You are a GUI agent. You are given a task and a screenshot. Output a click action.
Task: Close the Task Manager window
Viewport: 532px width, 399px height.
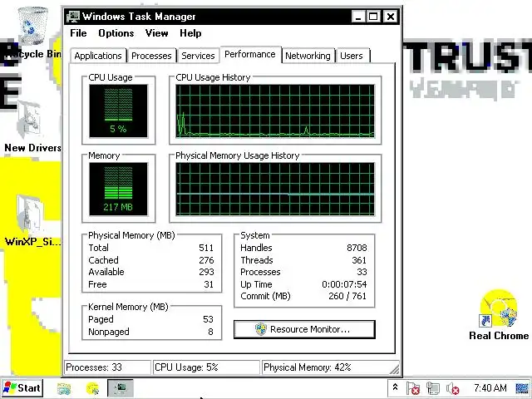click(x=391, y=17)
